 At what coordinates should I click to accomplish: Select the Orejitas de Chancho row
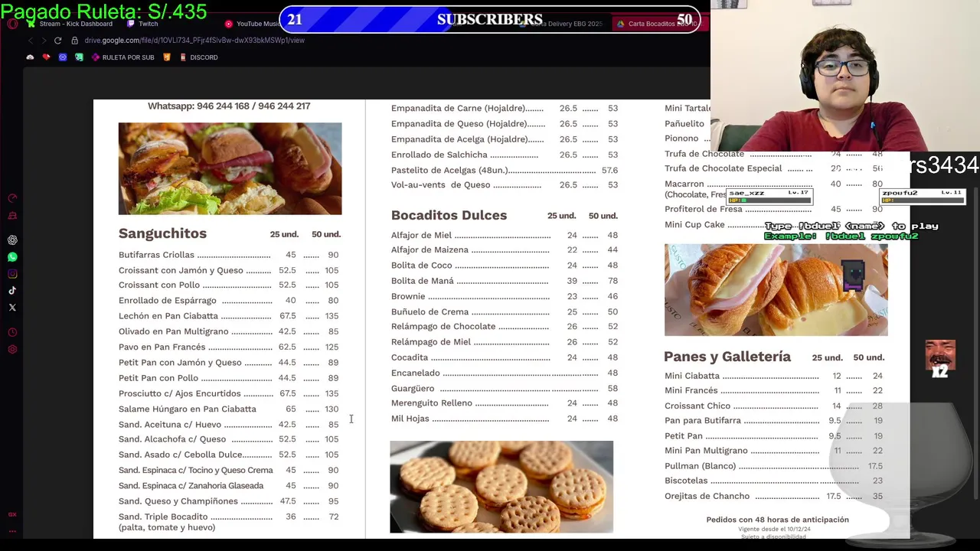[774, 496]
